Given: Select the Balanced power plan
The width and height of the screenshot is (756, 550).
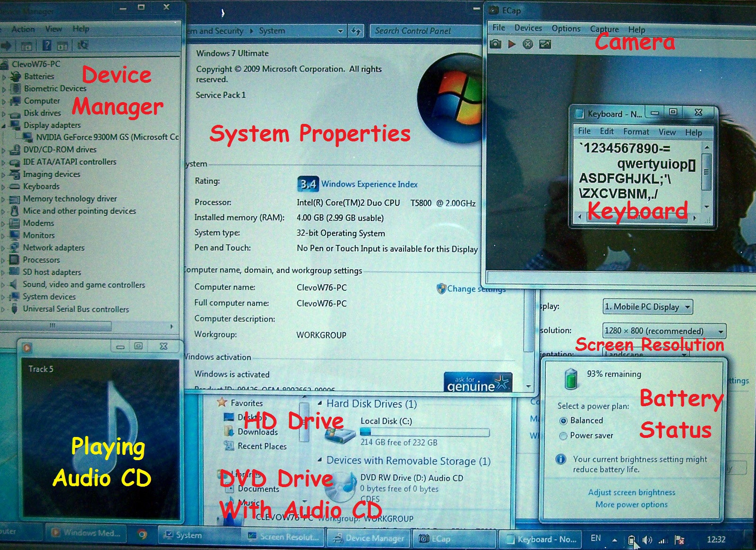Looking at the screenshot, I should [x=563, y=421].
